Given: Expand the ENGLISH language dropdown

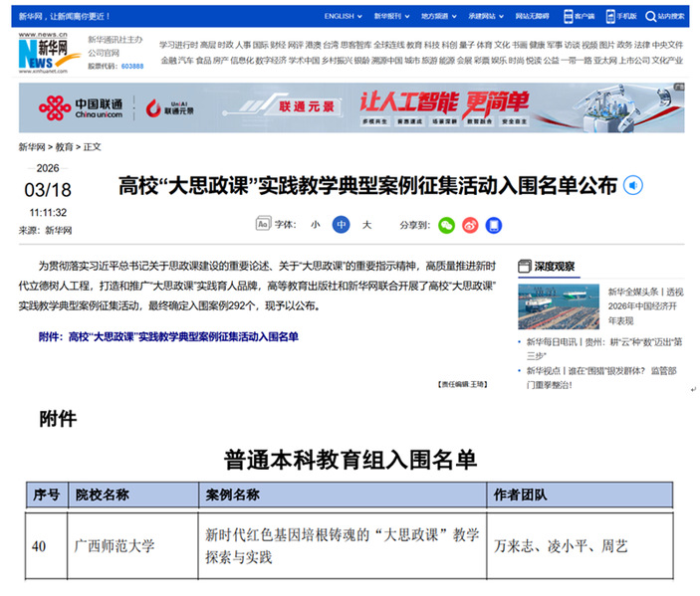Looking at the screenshot, I should (x=343, y=17).
